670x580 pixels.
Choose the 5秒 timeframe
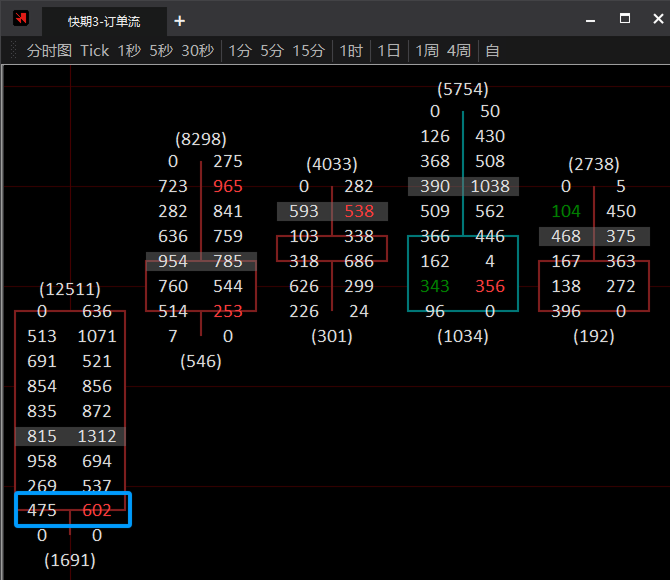[161, 50]
